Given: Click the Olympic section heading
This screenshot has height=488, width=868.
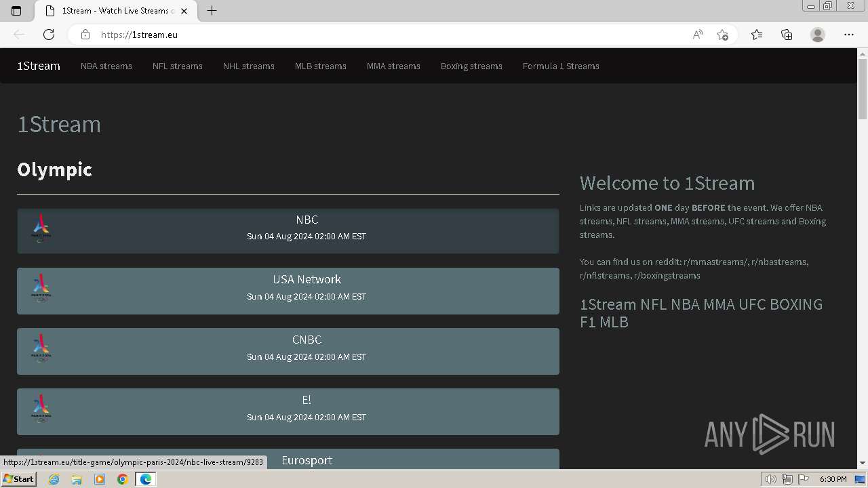Looking at the screenshot, I should (x=54, y=169).
